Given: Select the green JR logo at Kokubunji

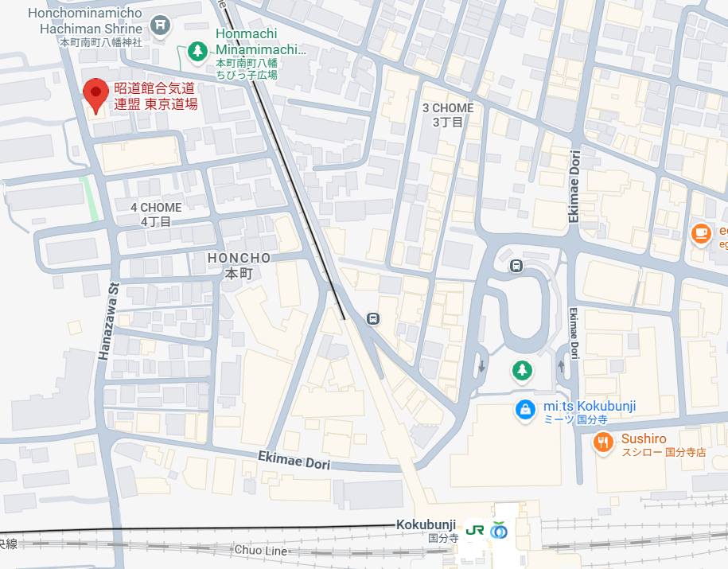Looking at the screenshot, I should tap(474, 531).
